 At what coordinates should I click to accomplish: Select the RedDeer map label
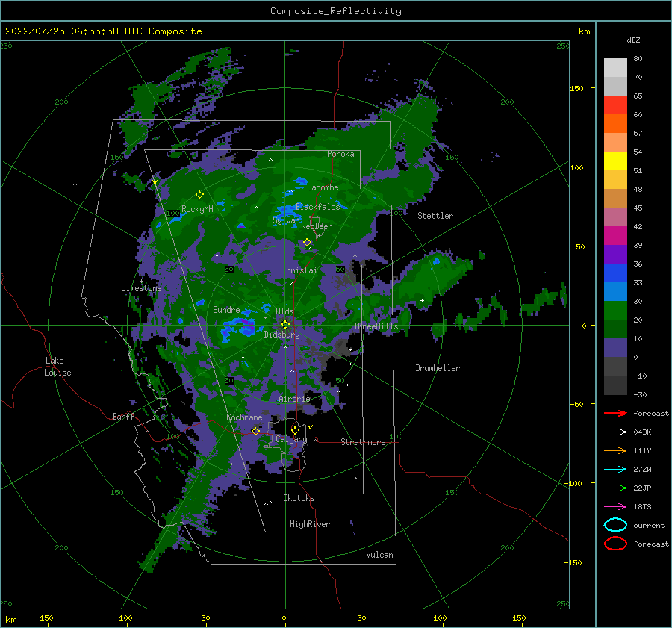tap(317, 226)
